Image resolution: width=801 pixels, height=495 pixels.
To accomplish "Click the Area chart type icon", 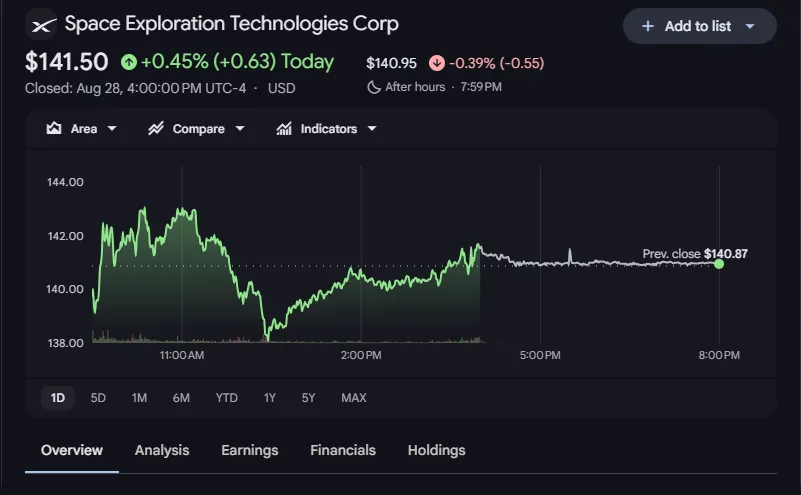I will pos(54,128).
